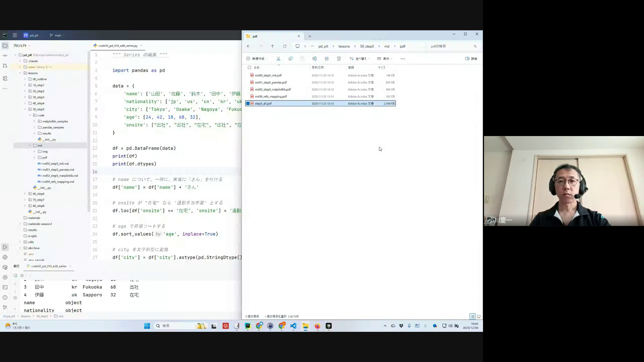The width and height of the screenshot is (644, 362).
Task: Open the Python Packages tool icon
Action: pos(5,267)
